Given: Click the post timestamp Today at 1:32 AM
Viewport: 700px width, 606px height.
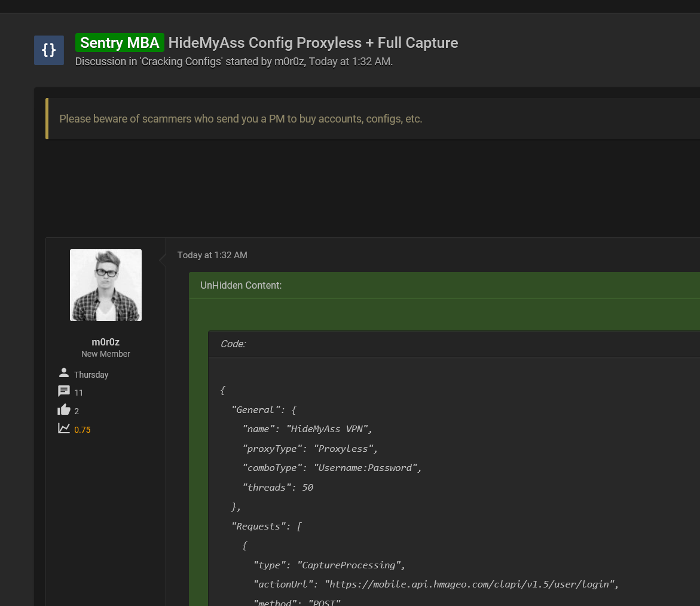Looking at the screenshot, I should pyautogui.click(x=212, y=255).
